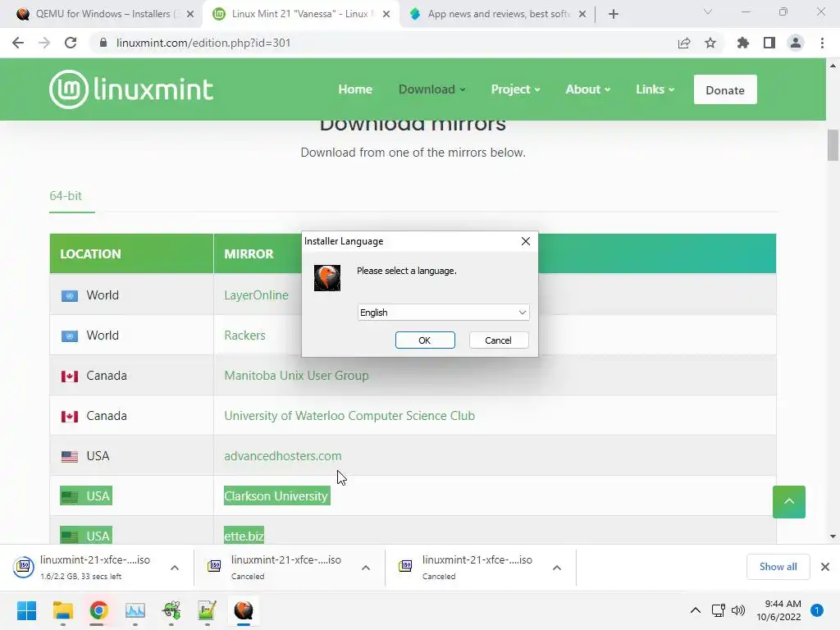Click the volume tray icon

[738, 610]
